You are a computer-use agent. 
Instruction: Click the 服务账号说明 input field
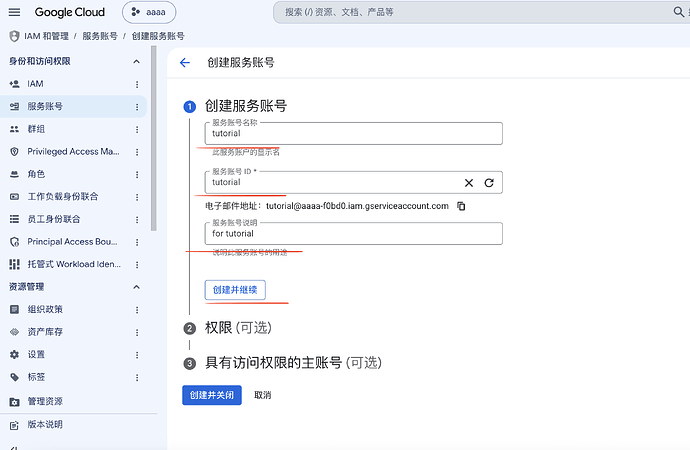point(353,234)
